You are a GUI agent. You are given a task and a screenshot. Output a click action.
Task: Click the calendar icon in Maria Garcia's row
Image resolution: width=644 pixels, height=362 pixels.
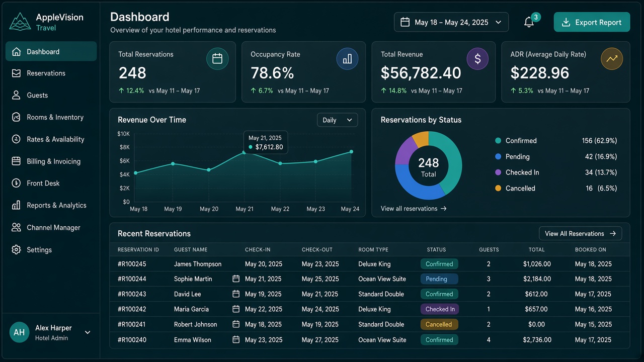(236, 309)
